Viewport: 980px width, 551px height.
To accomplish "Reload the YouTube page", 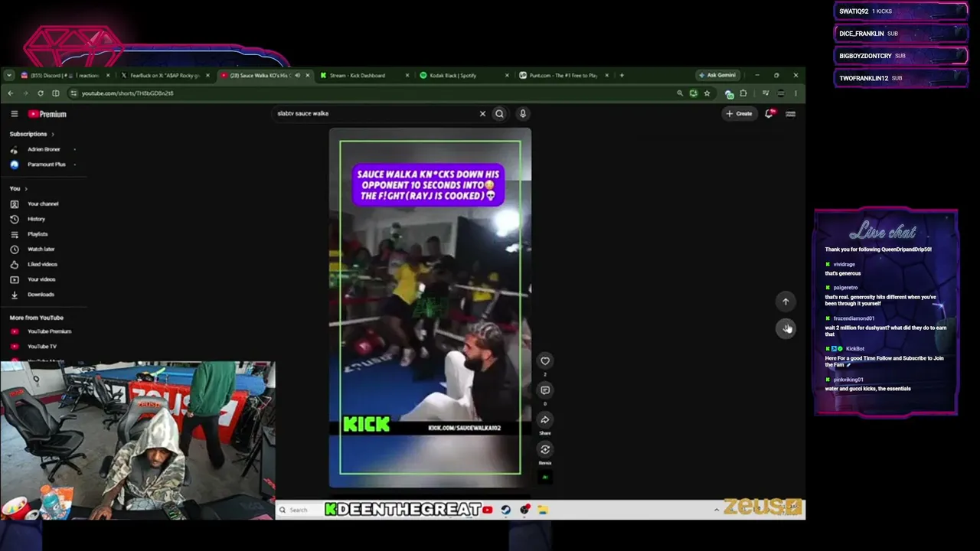I will point(41,93).
